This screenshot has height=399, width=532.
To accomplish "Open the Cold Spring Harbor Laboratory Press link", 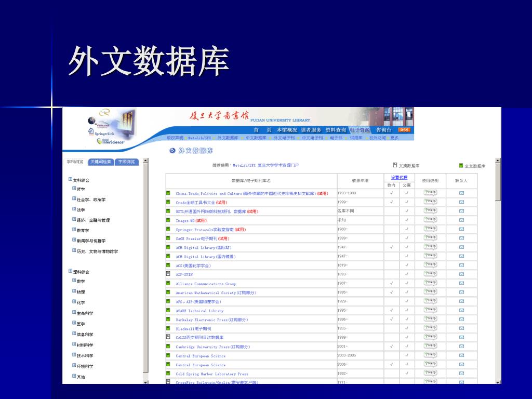I will click(212, 374).
